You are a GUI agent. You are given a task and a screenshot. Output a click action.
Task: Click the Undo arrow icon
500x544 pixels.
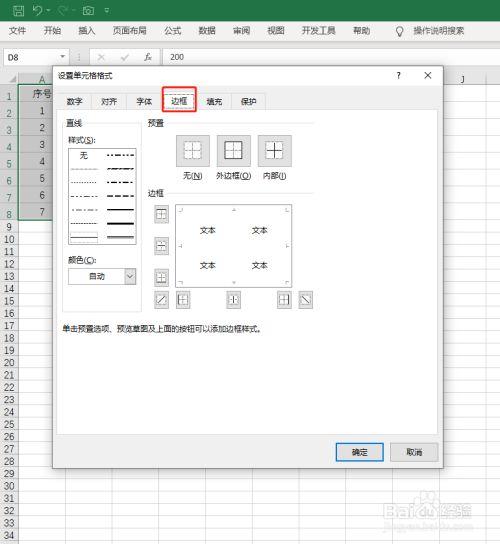click(37, 10)
